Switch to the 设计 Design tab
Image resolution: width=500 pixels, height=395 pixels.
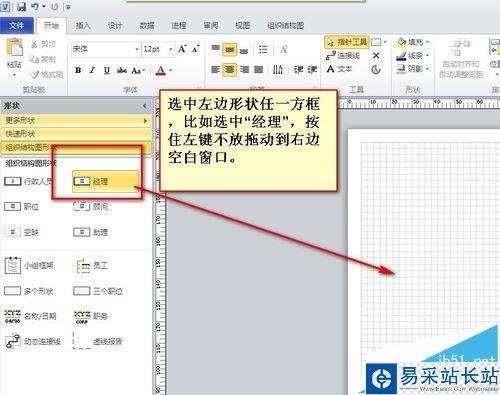[115, 26]
